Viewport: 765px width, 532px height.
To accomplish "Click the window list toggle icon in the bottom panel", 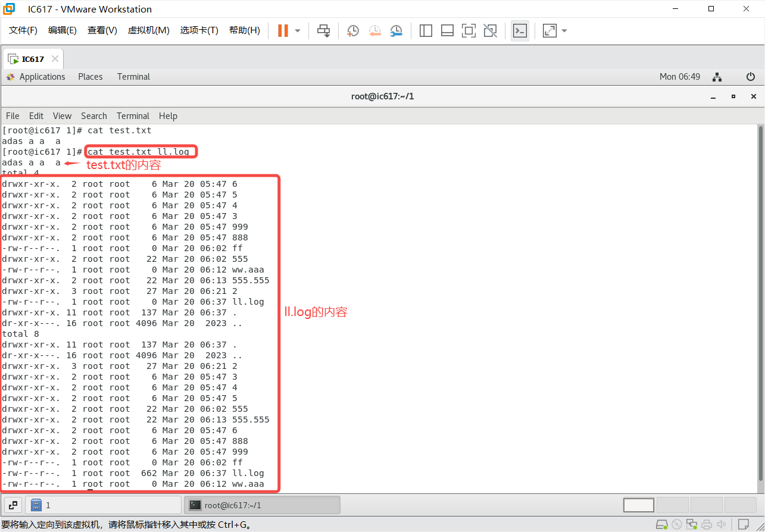I will (x=13, y=505).
